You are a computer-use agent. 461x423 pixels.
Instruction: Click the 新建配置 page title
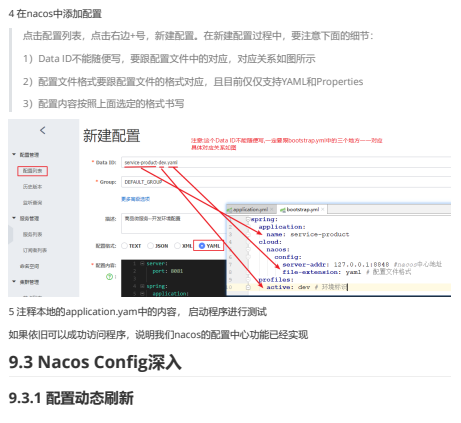(111, 136)
